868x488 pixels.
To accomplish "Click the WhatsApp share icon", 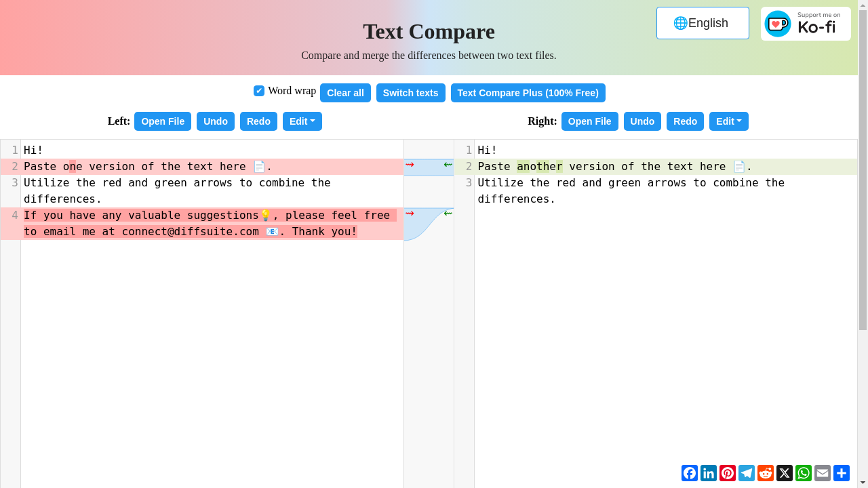I will coord(804,473).
